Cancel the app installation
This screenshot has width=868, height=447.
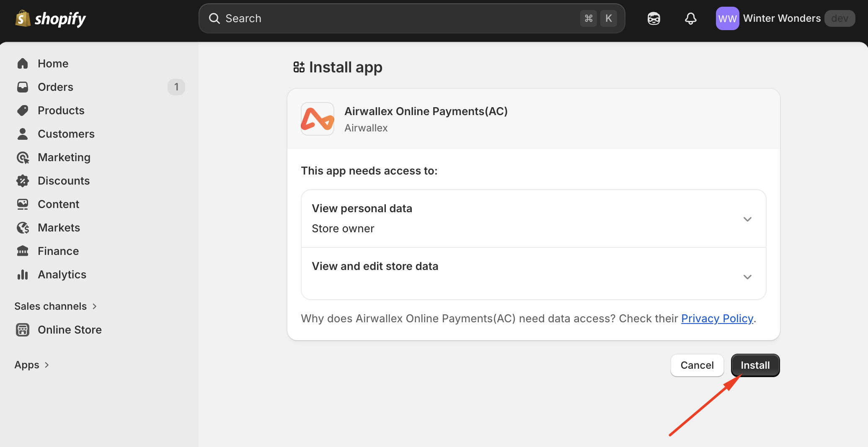coord(697,365)
